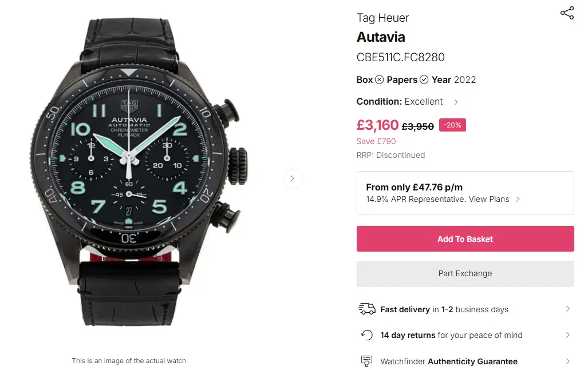Expand 14 day returns chevron
Screen dimensions: 588x370
(x=567, y=335)
